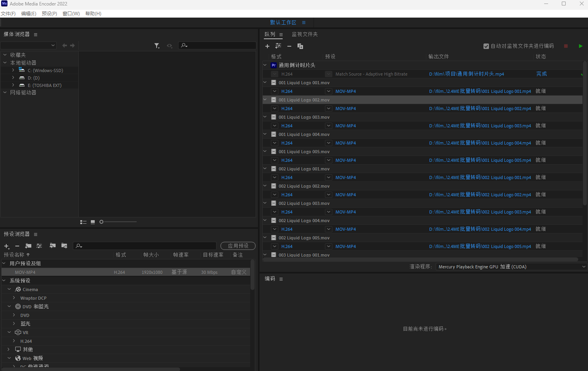The image size is (588, 371).
Task: Sort by 预设名称 column header
Action: pyautogui.click(x=14, y=255)
